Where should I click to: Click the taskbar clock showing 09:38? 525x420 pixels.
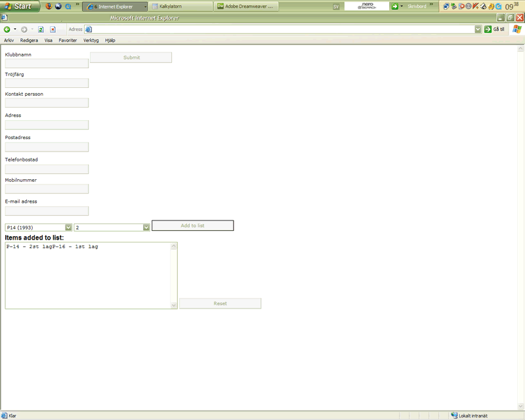pos(512,6)
